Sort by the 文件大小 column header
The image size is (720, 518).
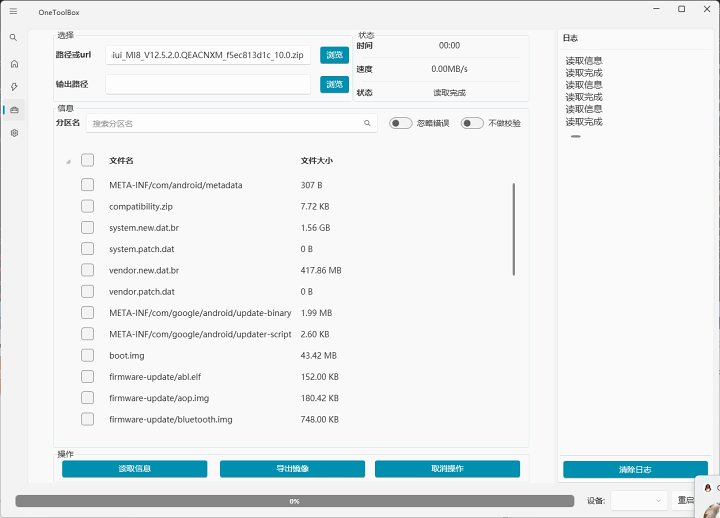tap(317, 160)
